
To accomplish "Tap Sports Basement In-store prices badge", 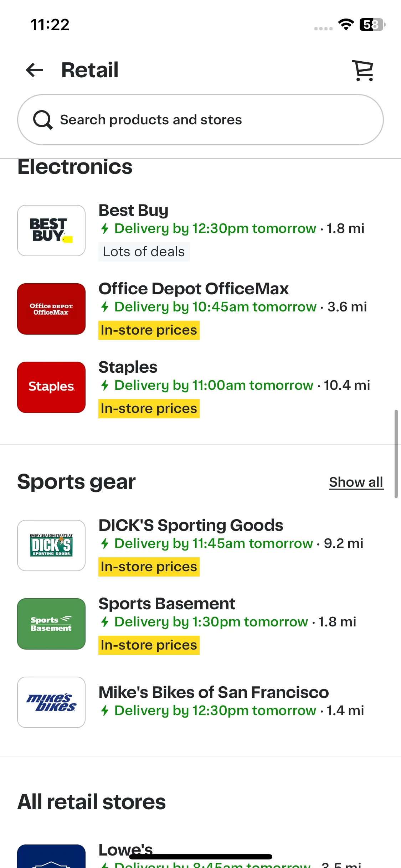I will [x=149, y=645].
